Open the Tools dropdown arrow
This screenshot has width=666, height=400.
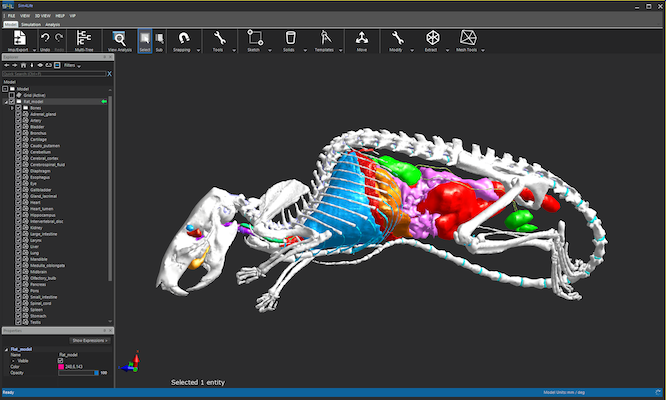coord(233,48)
